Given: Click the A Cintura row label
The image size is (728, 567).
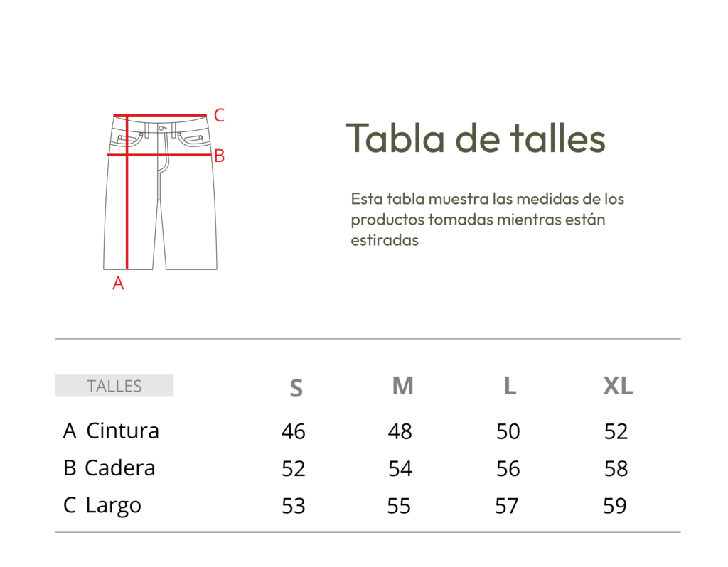Looking at the screenshot, I should [x=112, y=431].
